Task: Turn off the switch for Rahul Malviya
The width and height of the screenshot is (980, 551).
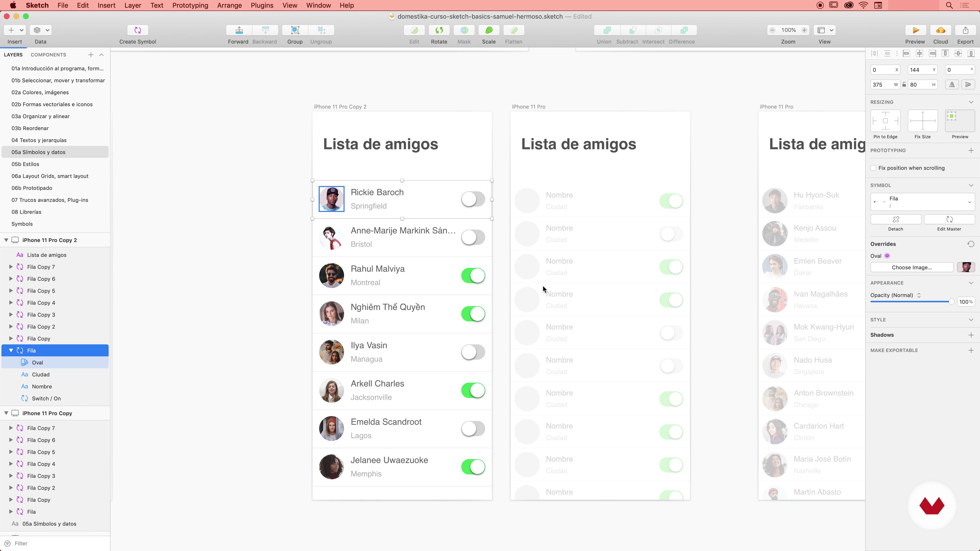Action: 473,276
